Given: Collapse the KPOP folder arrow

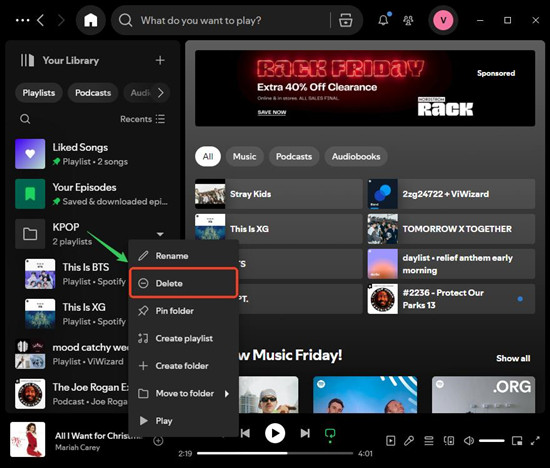Looking at the screenshot, I should click(160, 234).
